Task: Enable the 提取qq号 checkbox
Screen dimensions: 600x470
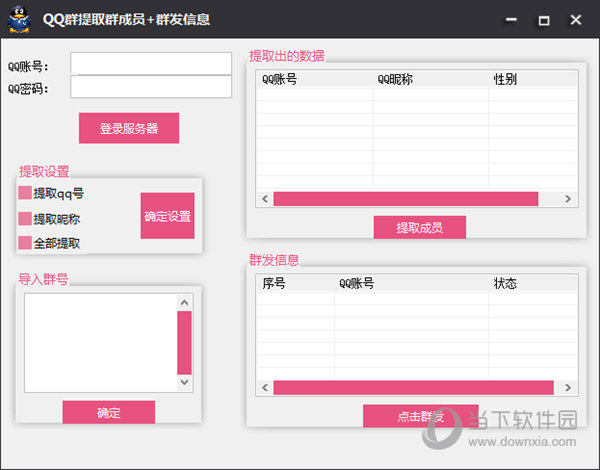Action: point(25,193)
